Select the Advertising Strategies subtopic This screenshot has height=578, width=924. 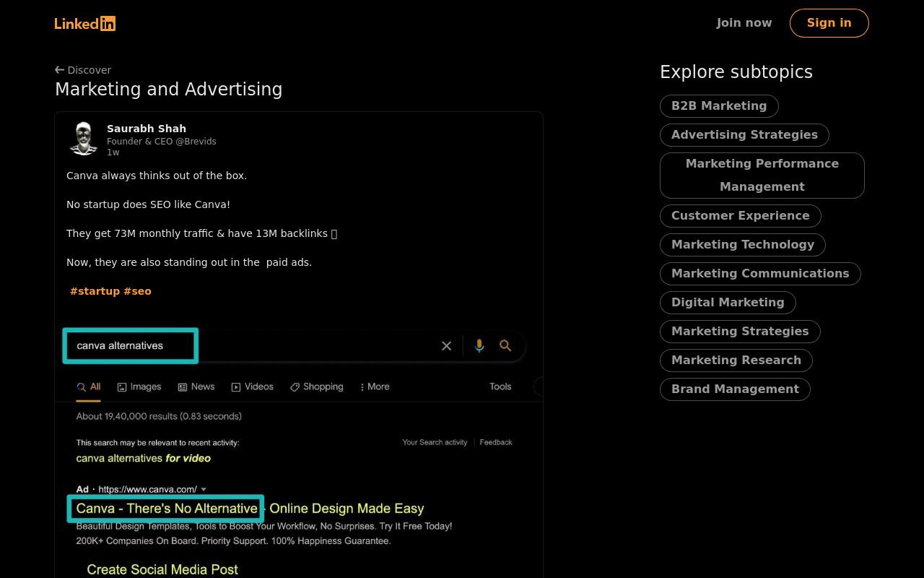pyautogui.click(x=744, y=134)
